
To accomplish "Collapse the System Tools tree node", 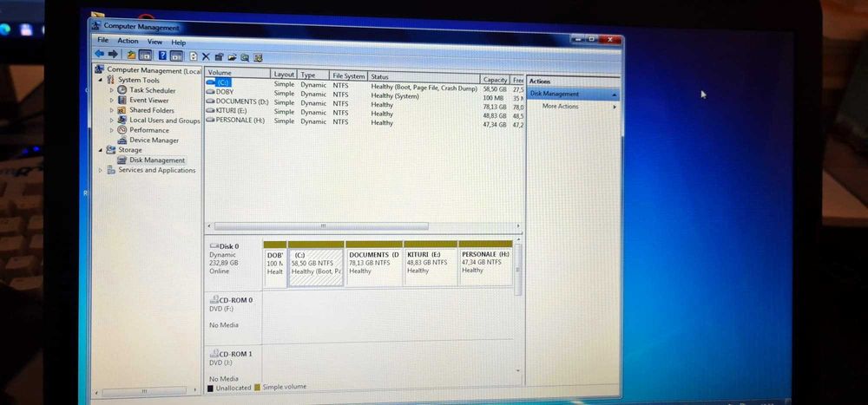I will tap(100, 80).
